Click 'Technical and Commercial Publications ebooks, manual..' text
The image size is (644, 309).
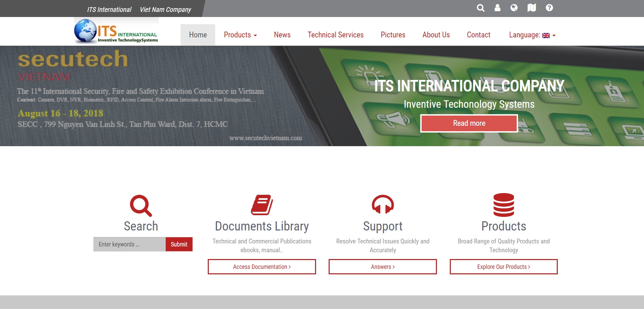click(x=262, y=245)
